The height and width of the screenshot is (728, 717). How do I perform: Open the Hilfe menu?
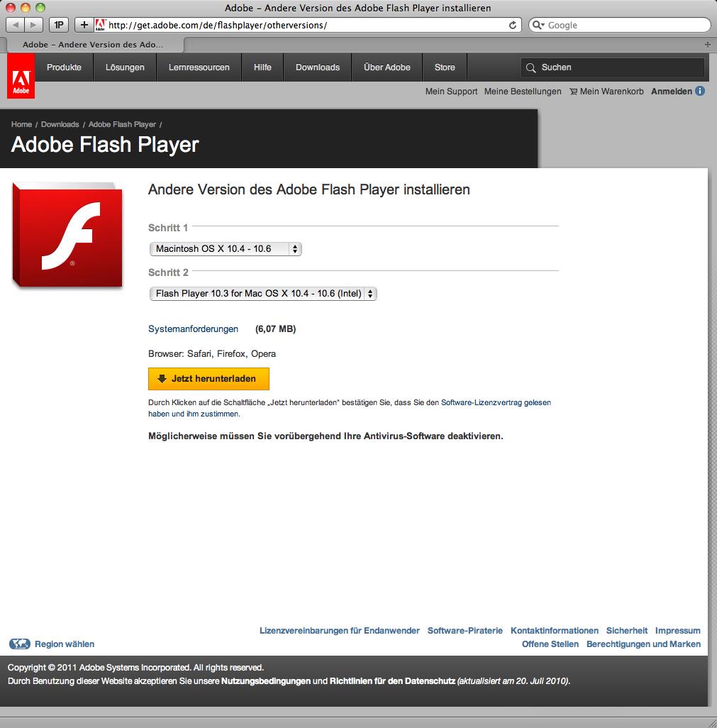coord(262,67)
